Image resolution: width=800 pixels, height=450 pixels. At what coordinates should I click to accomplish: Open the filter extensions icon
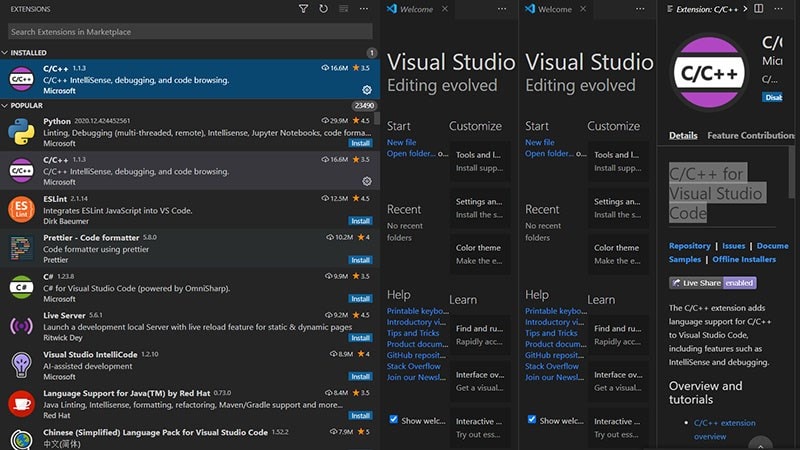304,9
